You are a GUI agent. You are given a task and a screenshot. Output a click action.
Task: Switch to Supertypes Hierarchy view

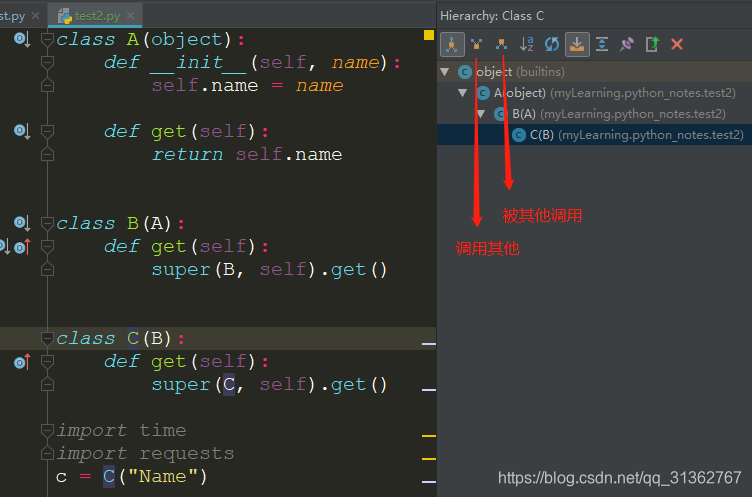477,44
